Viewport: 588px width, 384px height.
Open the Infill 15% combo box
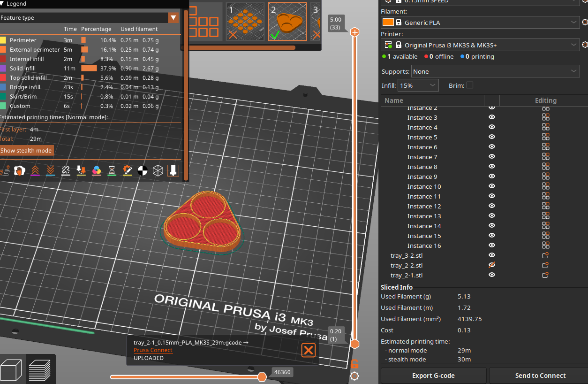[x=418, y=85]
